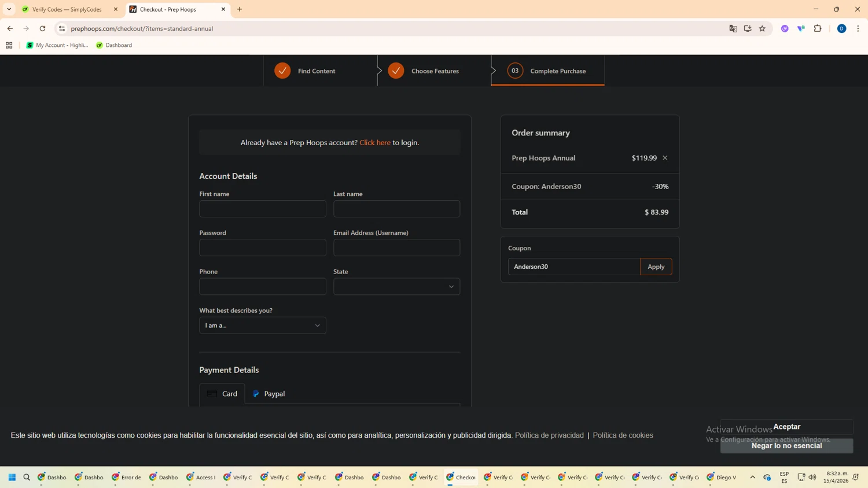Open Política de privacidad link
This screenshot has height=488, width=868.
[549, 435]
